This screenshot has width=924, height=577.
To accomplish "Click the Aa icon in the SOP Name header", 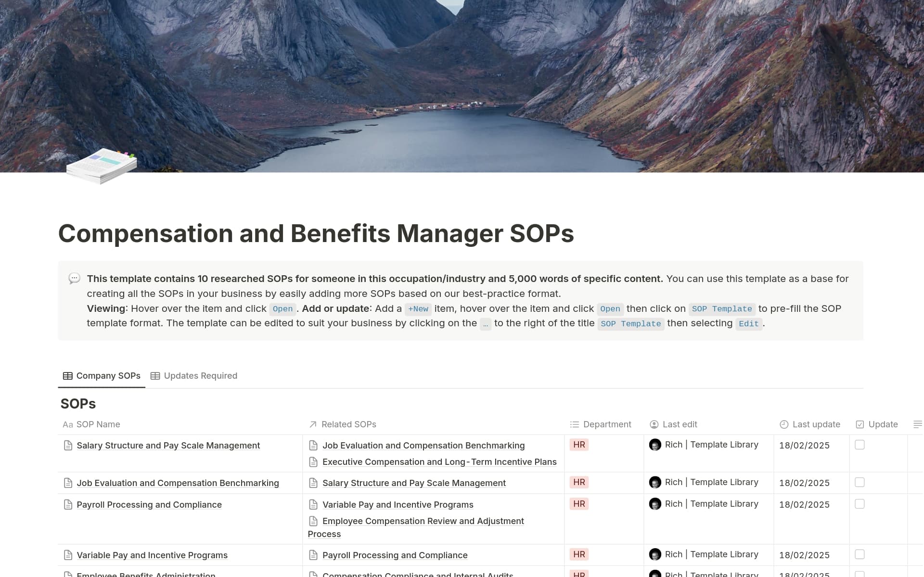I will pos(67,424).
